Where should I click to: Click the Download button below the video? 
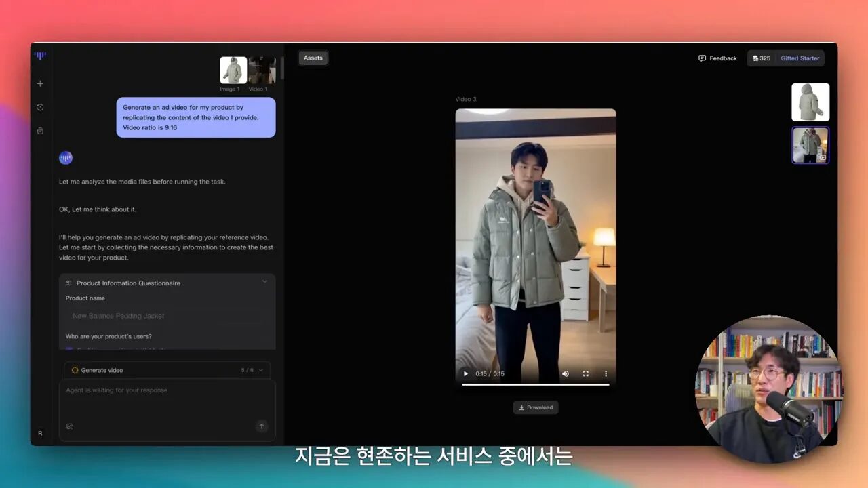coord(536,407)
